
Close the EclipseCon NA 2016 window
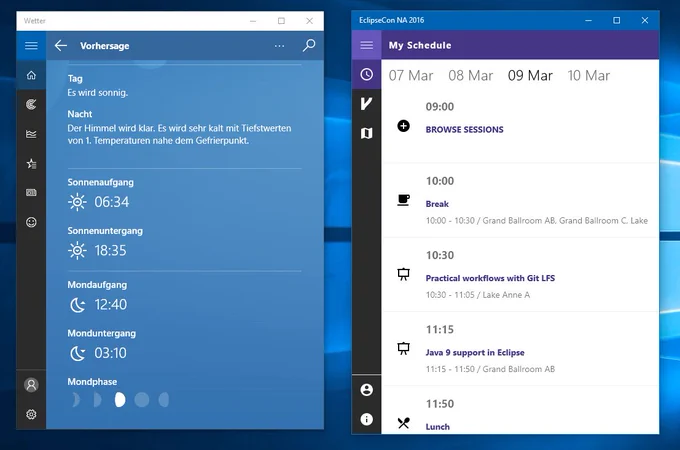(x=645, y=20)
